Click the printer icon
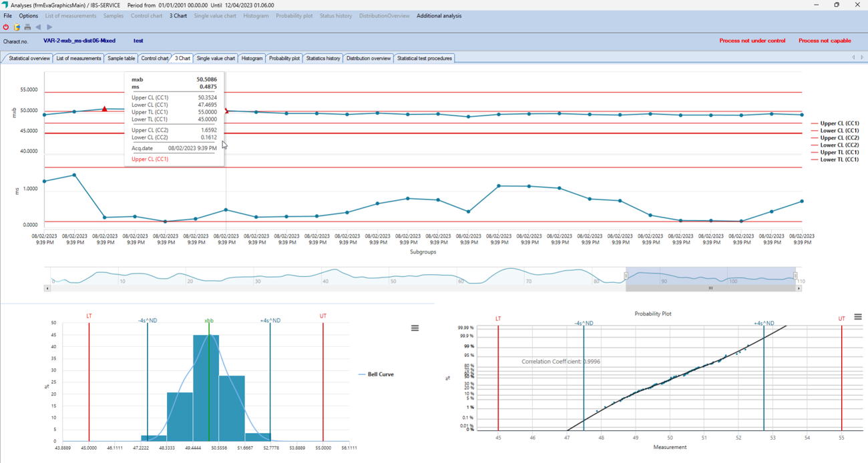Image resolution: width=868 pixels, height=463 pixels. [27, 27]
